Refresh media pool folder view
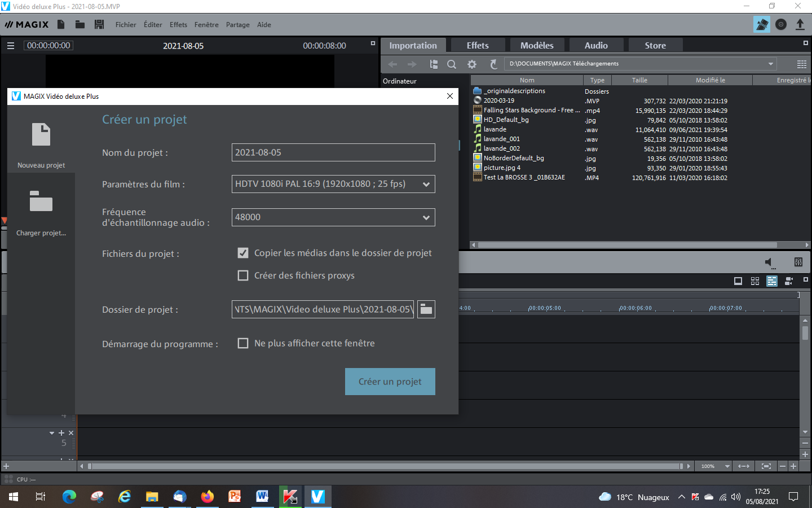The height and width of the screenshot is (508, 812). 493,64
